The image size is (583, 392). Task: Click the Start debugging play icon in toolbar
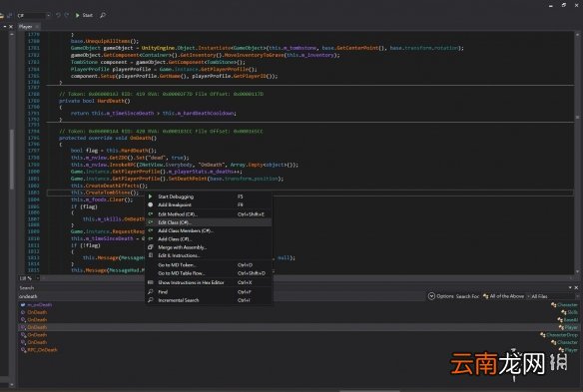pos(77,15)
